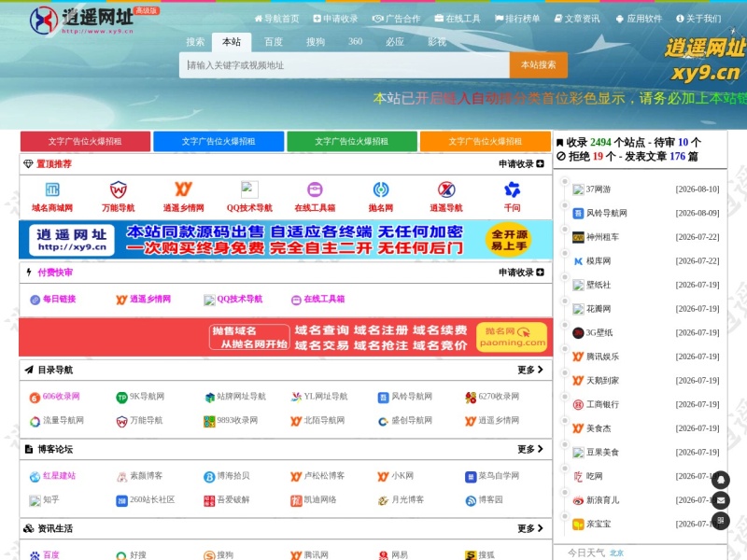Open the 逍遥导航 icon in pinned recommendations
The width and height of the screenshot is (747, 560).
[446, 189]
